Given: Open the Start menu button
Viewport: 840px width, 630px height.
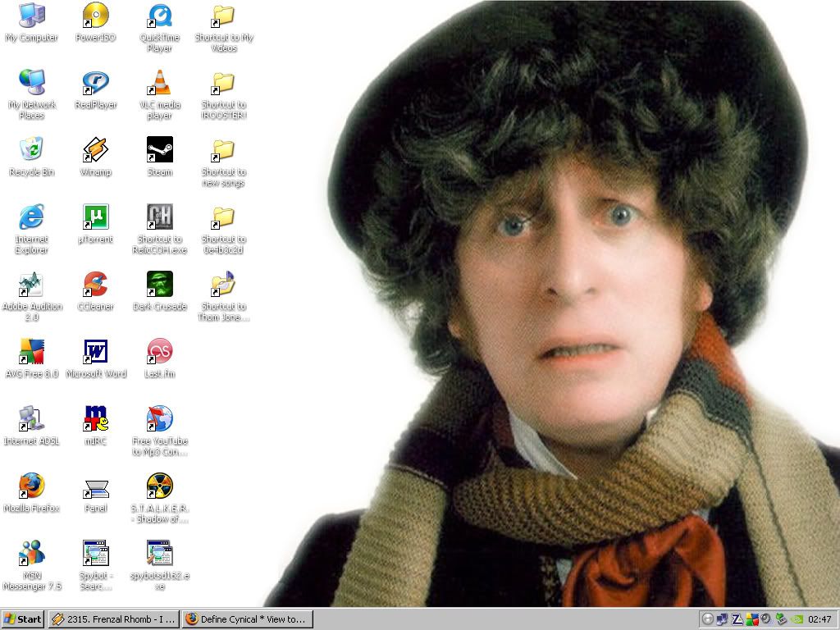Looking at the screenshot, I should [22, 619].
